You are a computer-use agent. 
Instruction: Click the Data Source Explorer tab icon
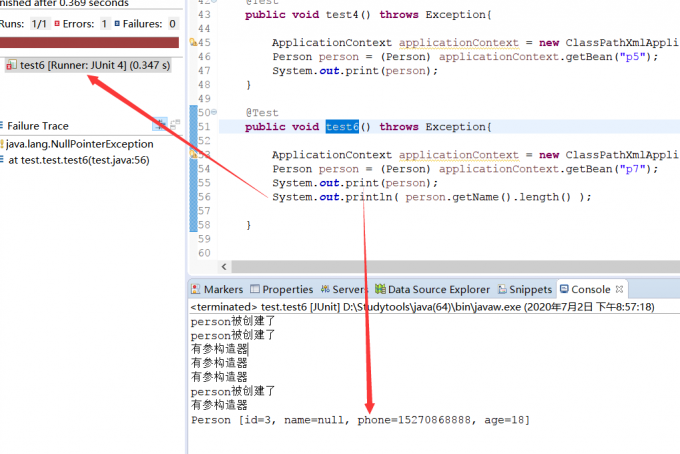[380, 289]
